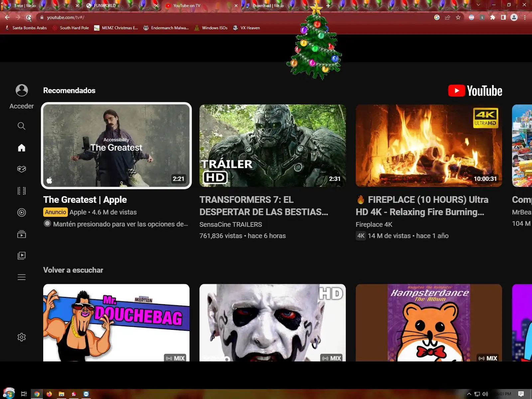The image size is (532, 399).
Task: Go to the Home icon in YouTube sidebar
Action: pos(21,148)
